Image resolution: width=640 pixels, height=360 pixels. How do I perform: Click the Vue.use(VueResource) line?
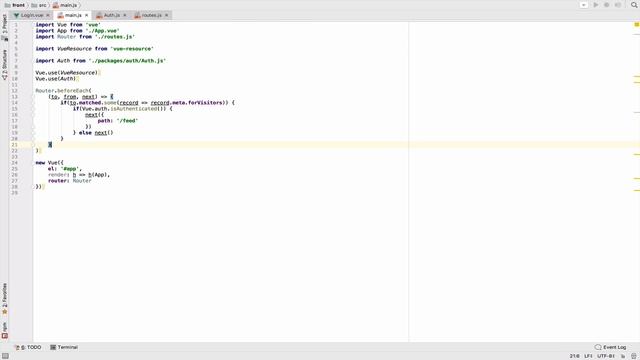tap(67, 73)
